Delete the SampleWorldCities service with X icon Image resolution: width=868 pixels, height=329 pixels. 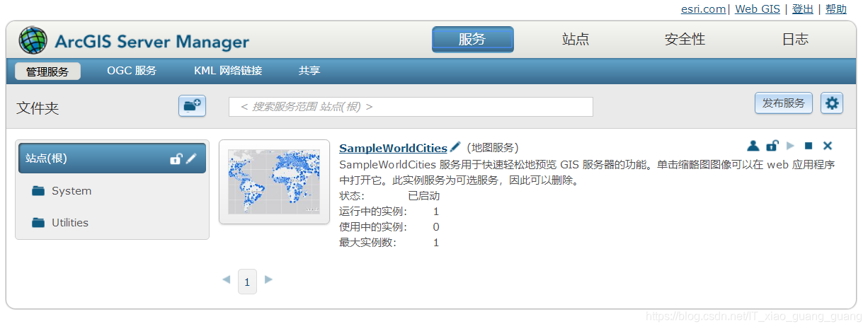pos(828,146)
